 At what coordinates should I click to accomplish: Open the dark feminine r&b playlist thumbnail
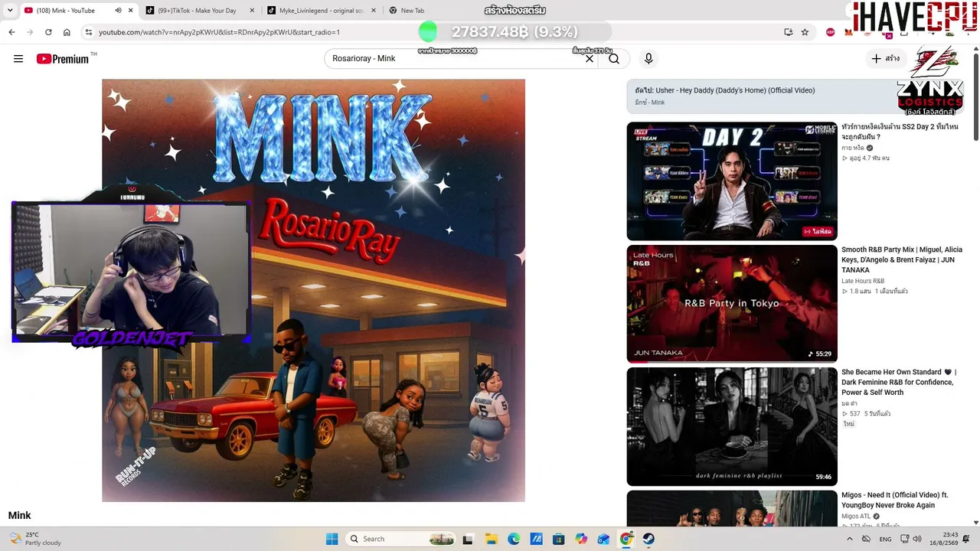tap(732, 426)
